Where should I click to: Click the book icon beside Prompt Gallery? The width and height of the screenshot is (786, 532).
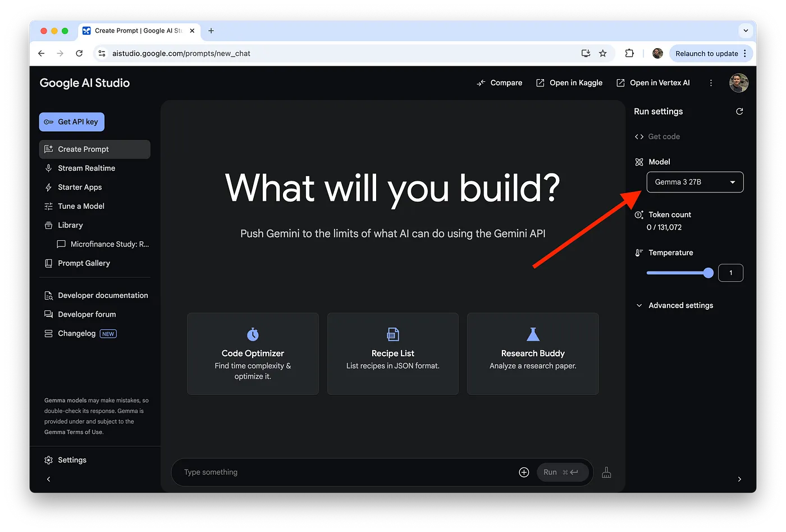[49, 263]
